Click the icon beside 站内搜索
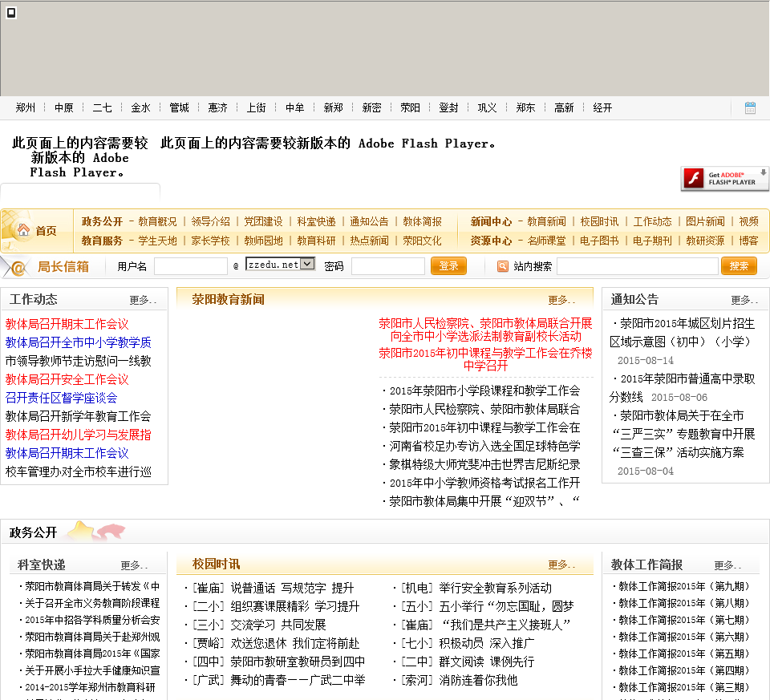Image resolution: width=770 pixels, height=700 pixels. (x=502, y=266)
